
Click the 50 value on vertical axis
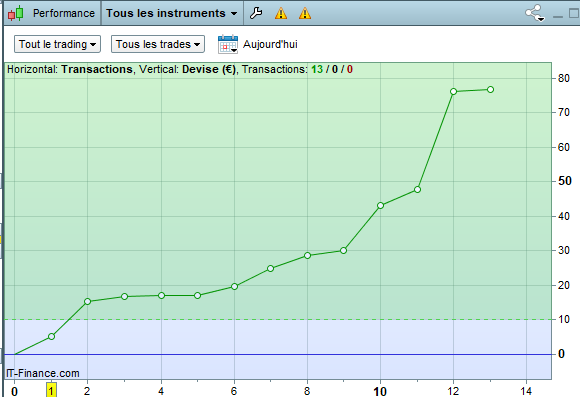click(565, 181)
